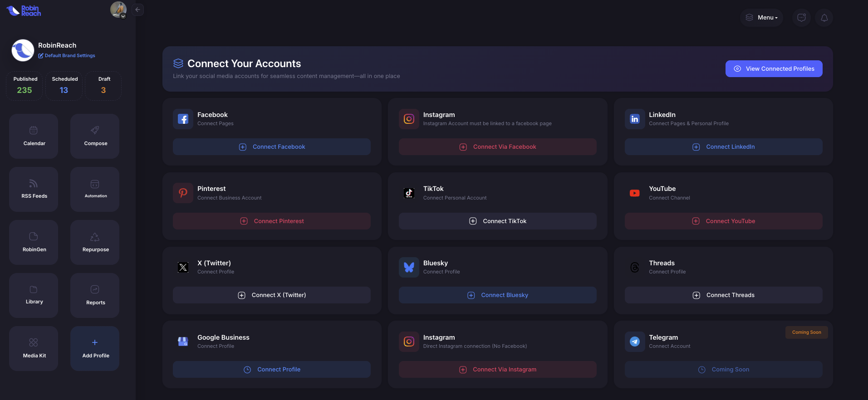Click Connect LinkedIn button
The height and width of the screenshot is (400, 868).
point(723,146)
